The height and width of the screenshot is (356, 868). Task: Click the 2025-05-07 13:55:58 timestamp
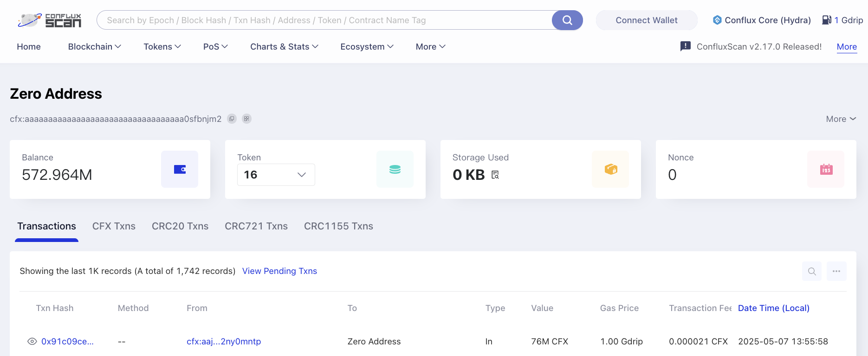[x=783, y=342]
